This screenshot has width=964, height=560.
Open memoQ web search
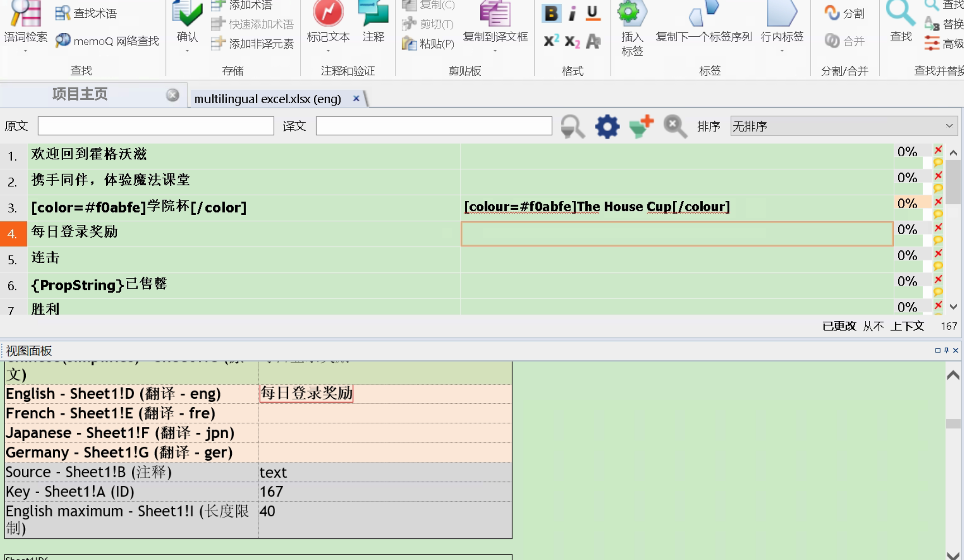(x=63, y=40)
